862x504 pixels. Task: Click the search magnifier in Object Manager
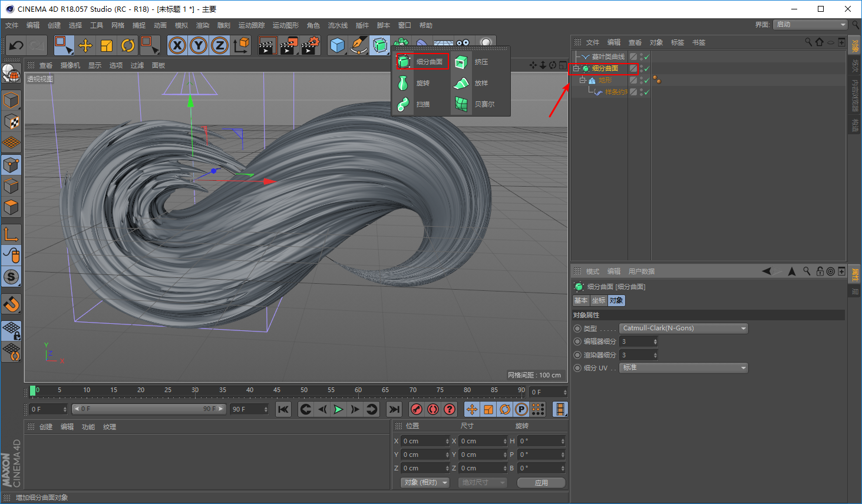[808, 42]
